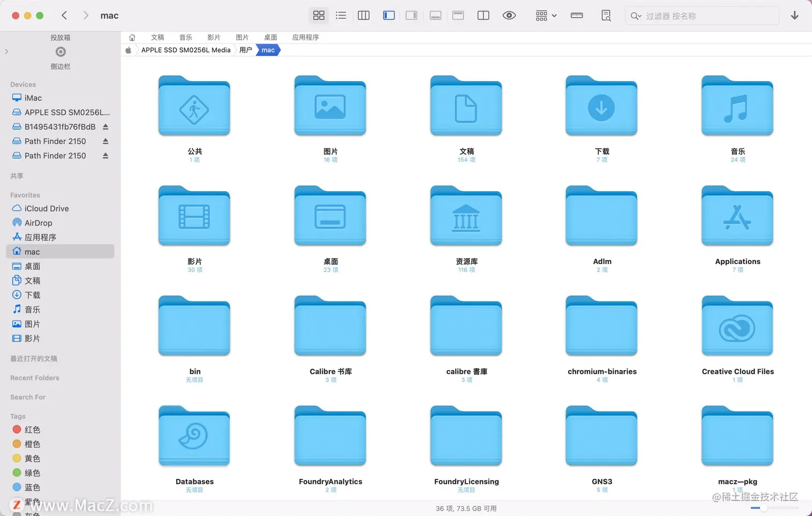Expand the 最近打开的文稿 sidebar section
Screen dimensions: 812x516
click(34, 359)
